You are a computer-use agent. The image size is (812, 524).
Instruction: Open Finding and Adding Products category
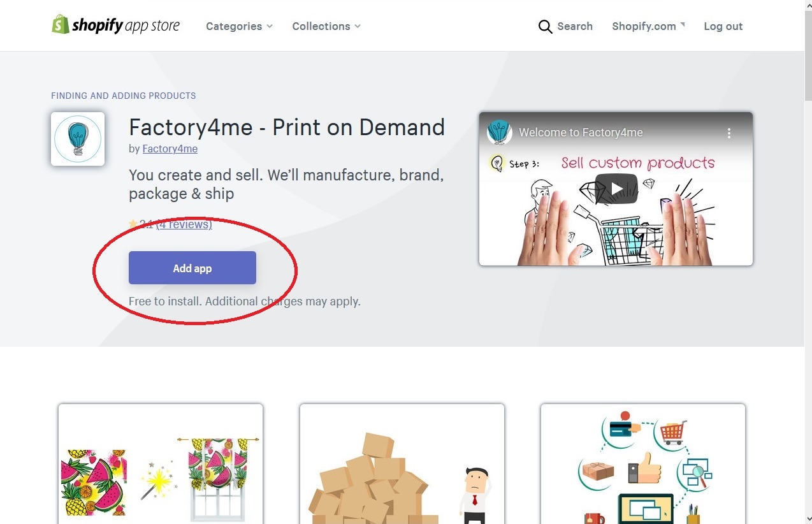[x=124, y=96]
